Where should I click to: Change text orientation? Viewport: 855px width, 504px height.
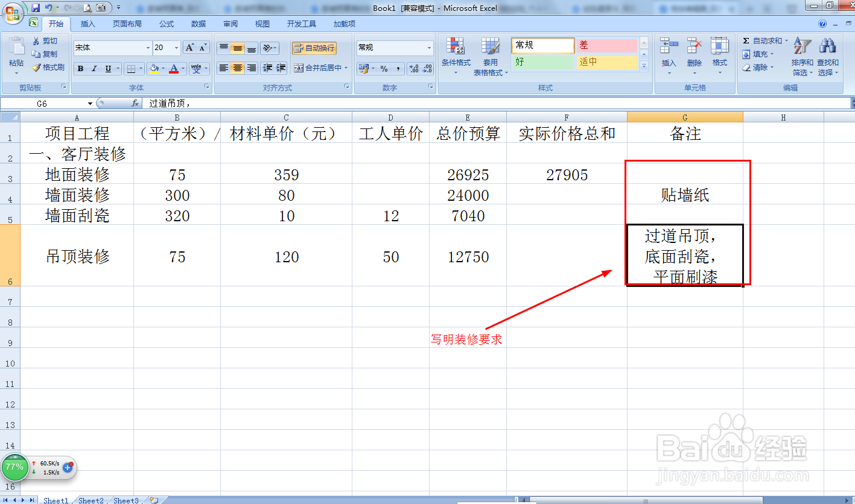coord(269,48)
